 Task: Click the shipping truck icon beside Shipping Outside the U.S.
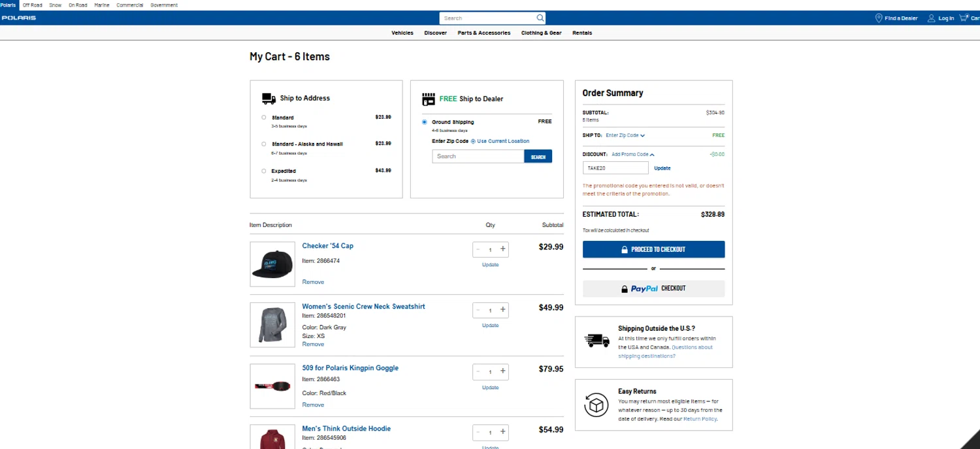pyautogui.click(x=596, y=340)
